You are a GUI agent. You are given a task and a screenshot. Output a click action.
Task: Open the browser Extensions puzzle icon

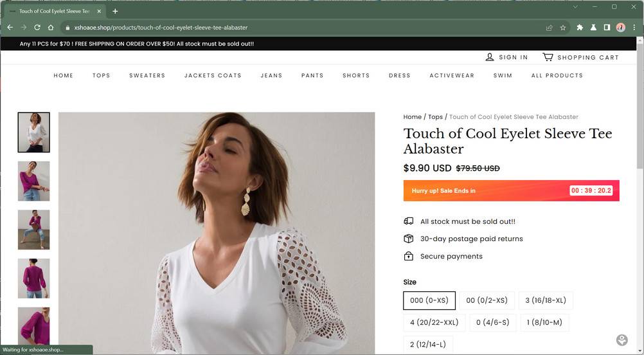[580, 28]
